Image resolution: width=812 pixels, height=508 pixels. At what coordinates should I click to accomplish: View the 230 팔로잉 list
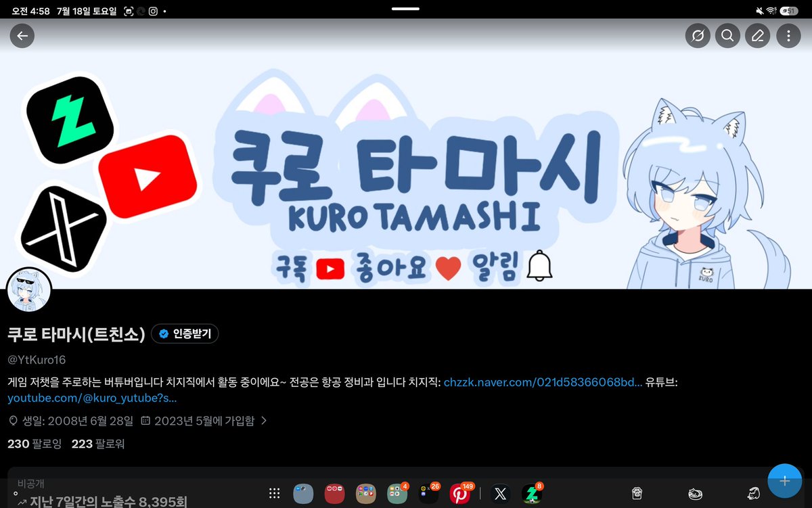(35, 444)
